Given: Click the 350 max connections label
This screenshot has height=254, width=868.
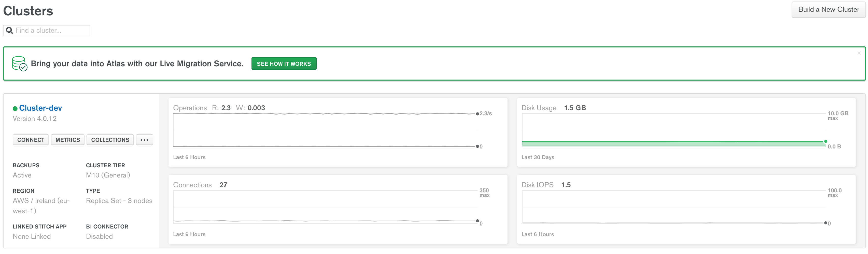Looking at the screenshot, I should pos(484,193).
